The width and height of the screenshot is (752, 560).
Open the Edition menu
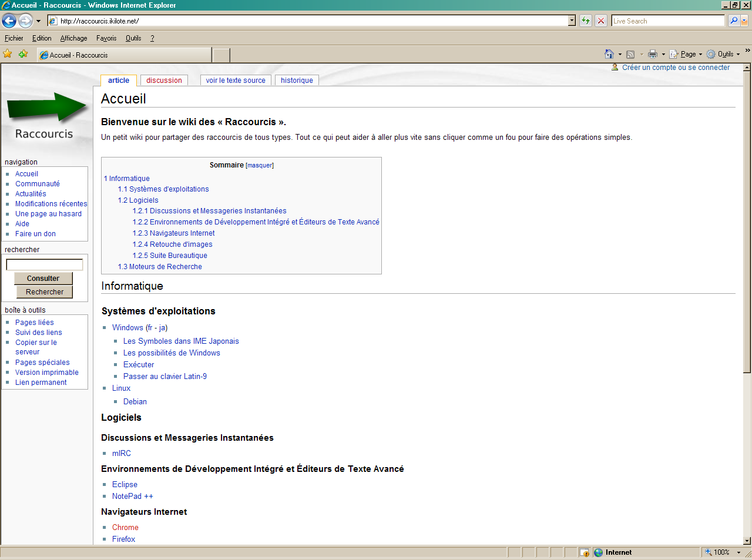click(42, 38)
